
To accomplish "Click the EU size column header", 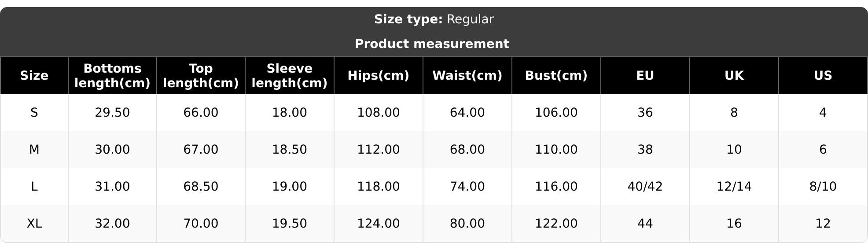I will (645, 76).
